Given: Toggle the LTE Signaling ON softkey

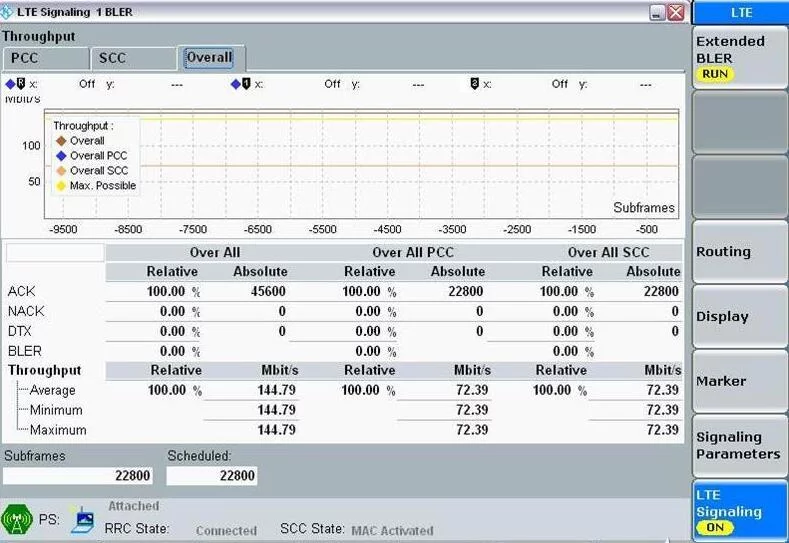Looking at the screenshot, I should click(x=740, y=511).
